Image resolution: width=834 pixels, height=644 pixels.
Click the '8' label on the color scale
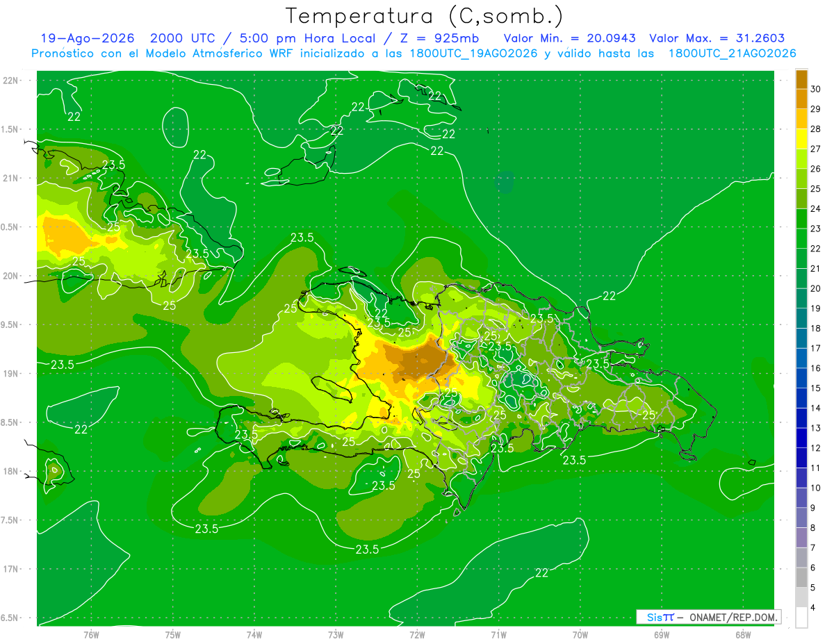(x=813, y=527)
